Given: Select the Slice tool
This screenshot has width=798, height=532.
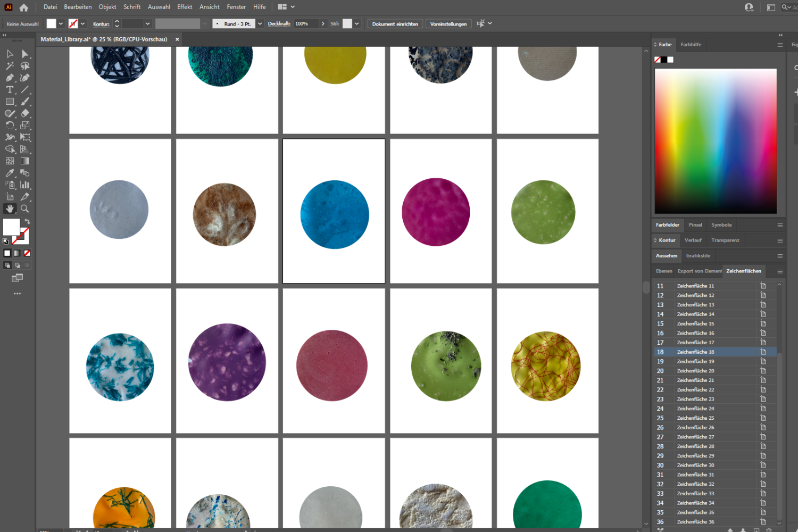Looking at the screenshot, I should (x=25, y=197).
